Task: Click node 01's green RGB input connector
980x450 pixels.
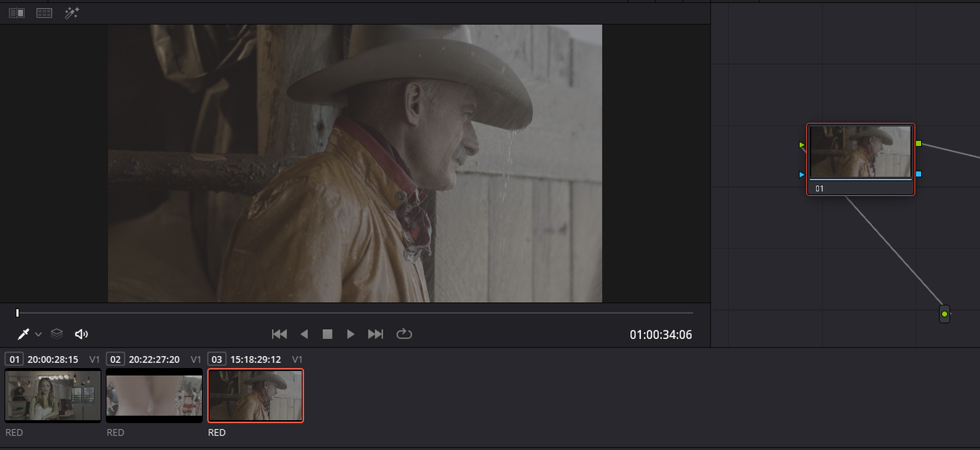Action: coord(802,145)
